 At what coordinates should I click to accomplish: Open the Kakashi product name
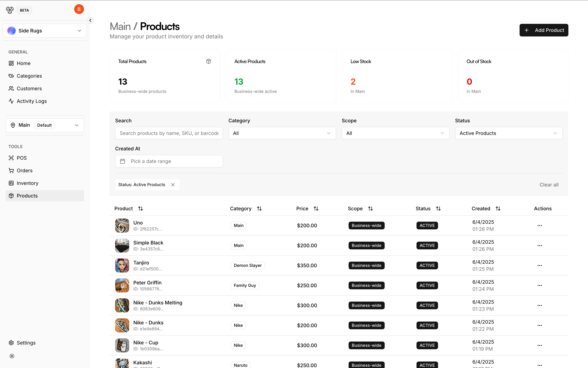pos(142,363)
